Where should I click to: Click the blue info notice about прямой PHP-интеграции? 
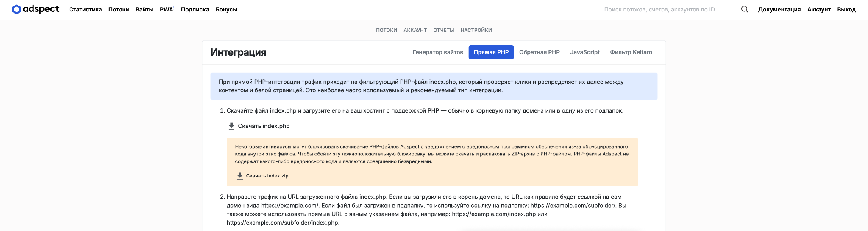pyautogui.click(x=434, y=86)
